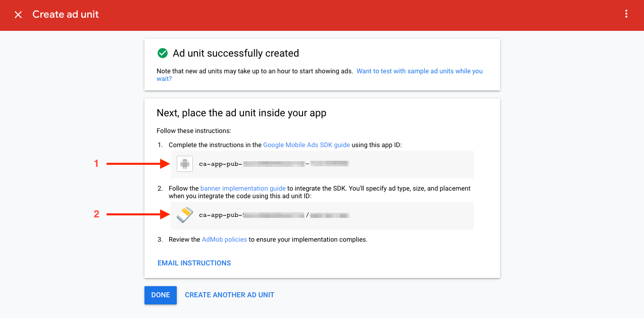Click the banner ad unit icon
This screenshot has width=644, height=318.
(x=185, y=215)
